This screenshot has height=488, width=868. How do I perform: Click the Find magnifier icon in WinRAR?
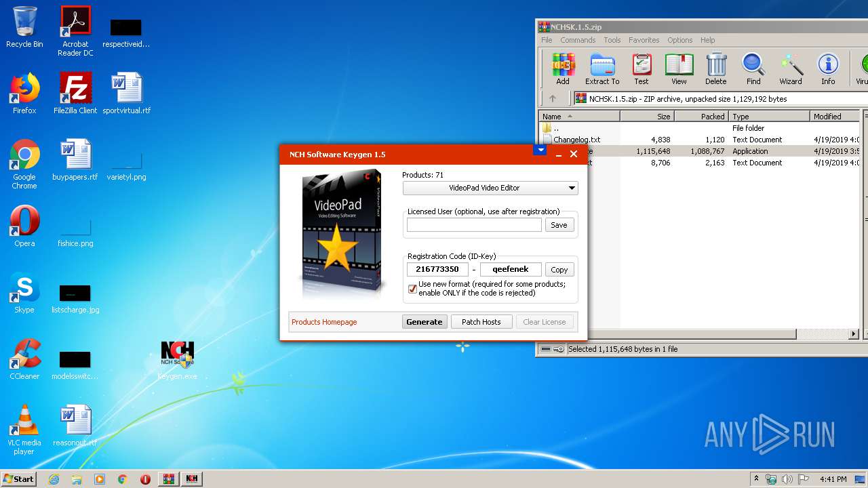(x=753, y=70)
